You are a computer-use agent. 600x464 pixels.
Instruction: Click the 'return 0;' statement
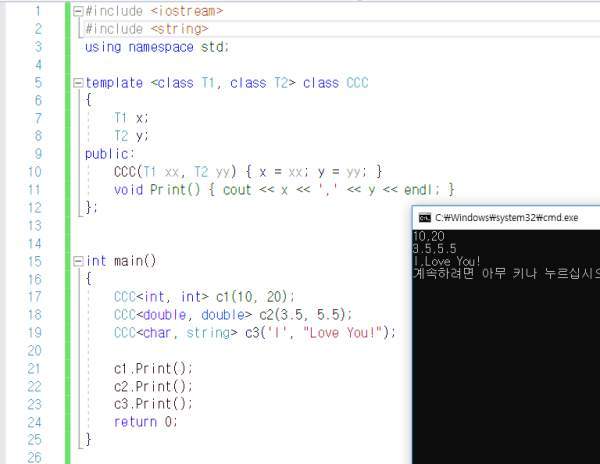tap(146, 422)
